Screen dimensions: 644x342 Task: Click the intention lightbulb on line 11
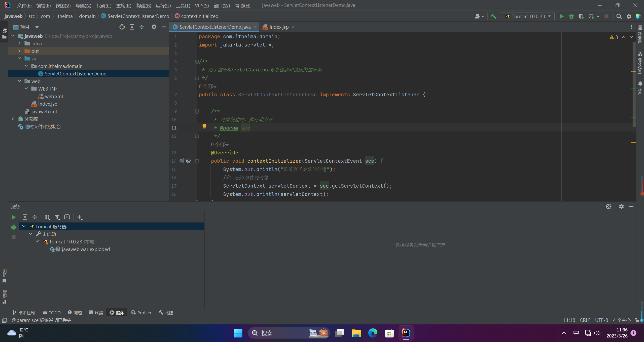tap(204, 126)
